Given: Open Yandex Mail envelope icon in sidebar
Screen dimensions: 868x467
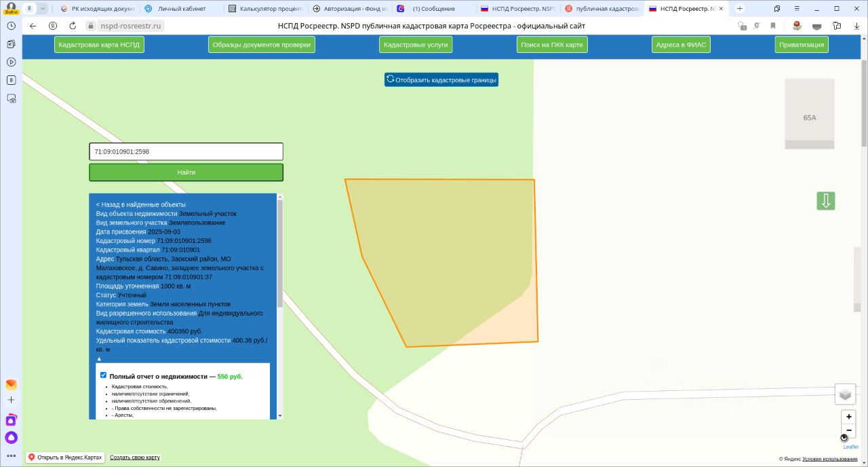Looking at the screenshot, I should [11, 384].
